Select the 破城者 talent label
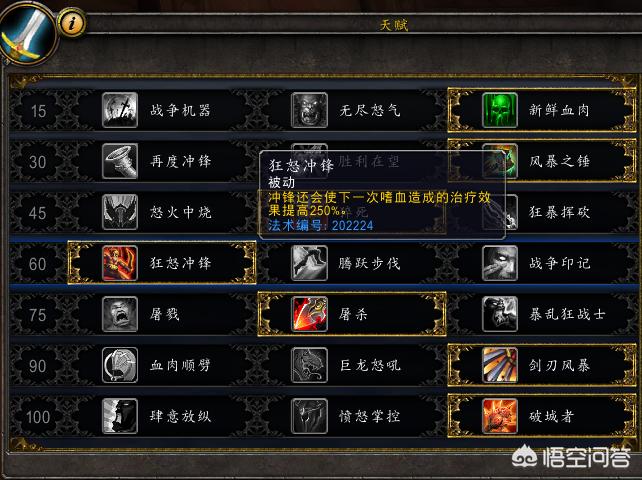Viewport: 642px width, 480px height. (x=551, y=417)
